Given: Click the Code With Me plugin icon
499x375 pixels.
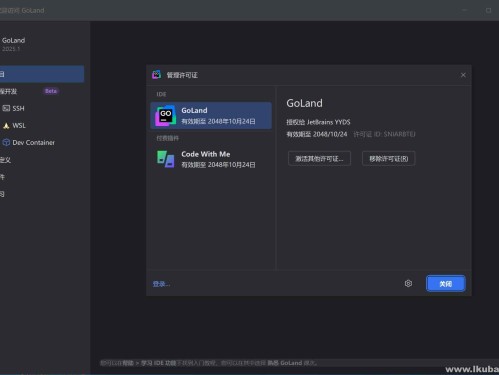Looking at the screenshot, I should click(x=165, y=159).
